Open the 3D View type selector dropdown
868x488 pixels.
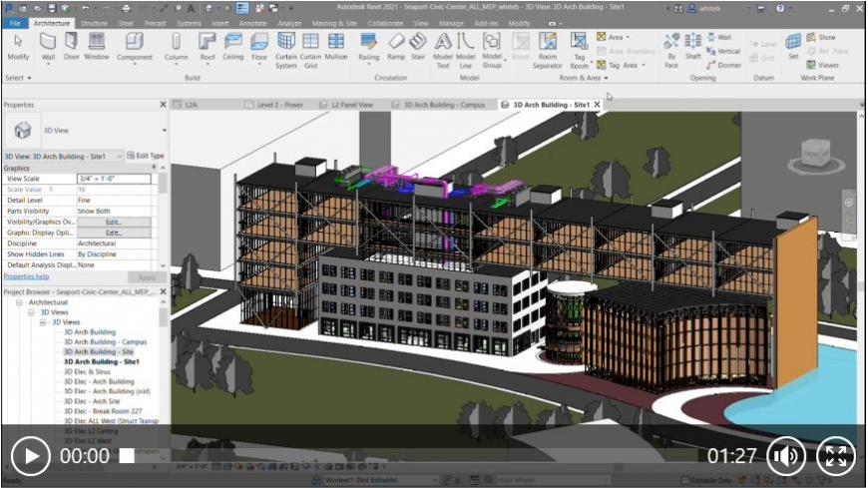tap(164, 130)
